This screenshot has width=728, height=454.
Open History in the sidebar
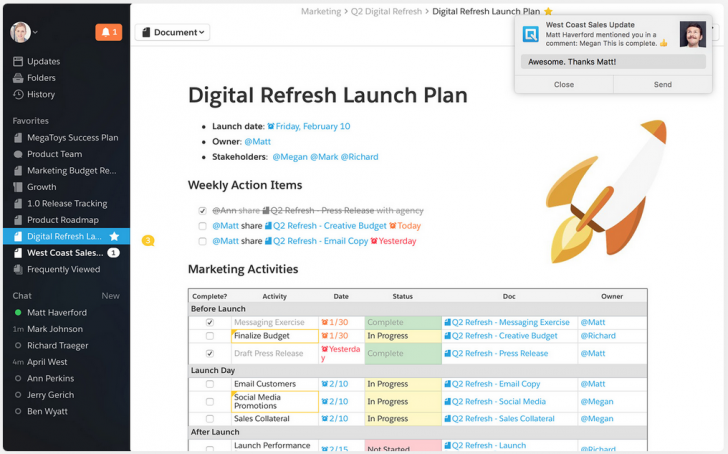click(41, 94)
